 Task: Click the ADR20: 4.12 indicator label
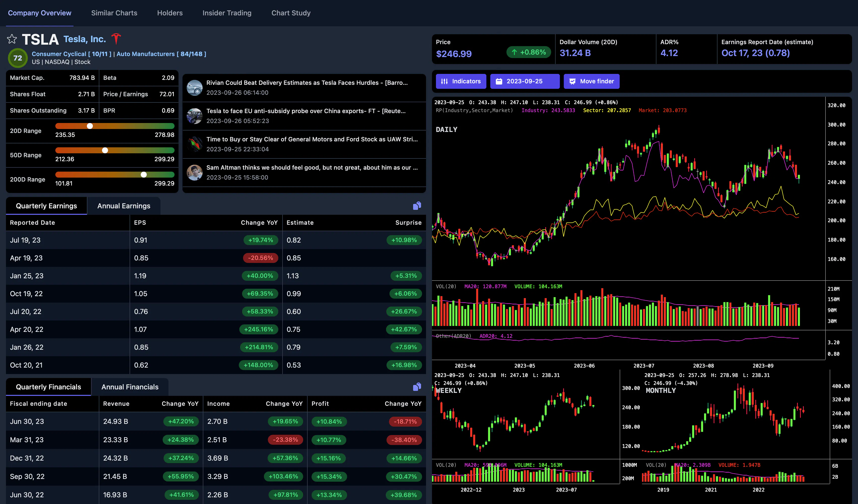[496, 336]
